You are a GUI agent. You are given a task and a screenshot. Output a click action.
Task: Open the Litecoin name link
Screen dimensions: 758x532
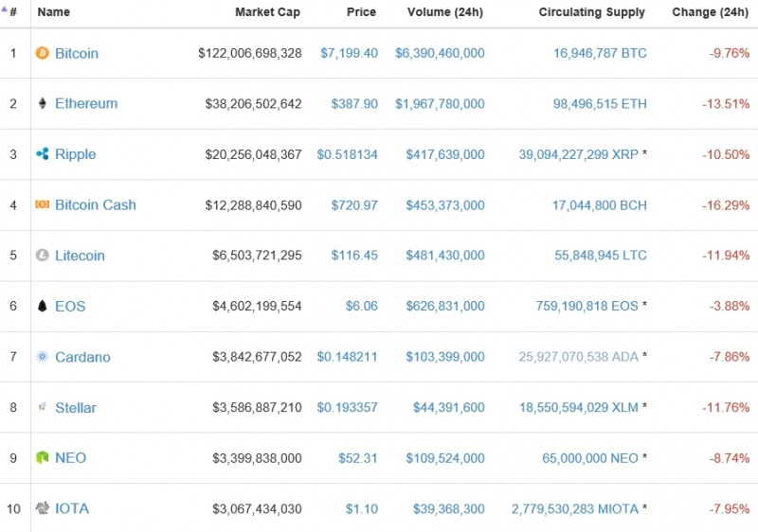[80, 256]
